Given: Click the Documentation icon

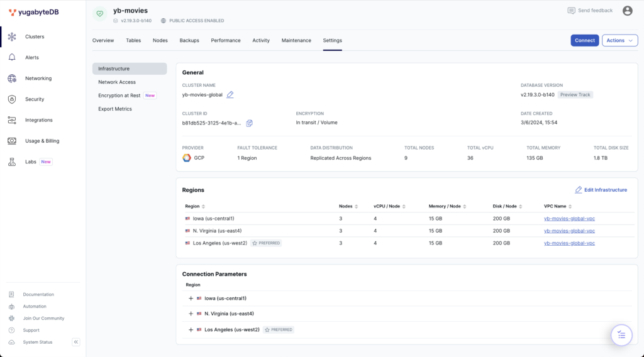Looking at the screenshot, I should pyautogui.click(x=11, y=295).
